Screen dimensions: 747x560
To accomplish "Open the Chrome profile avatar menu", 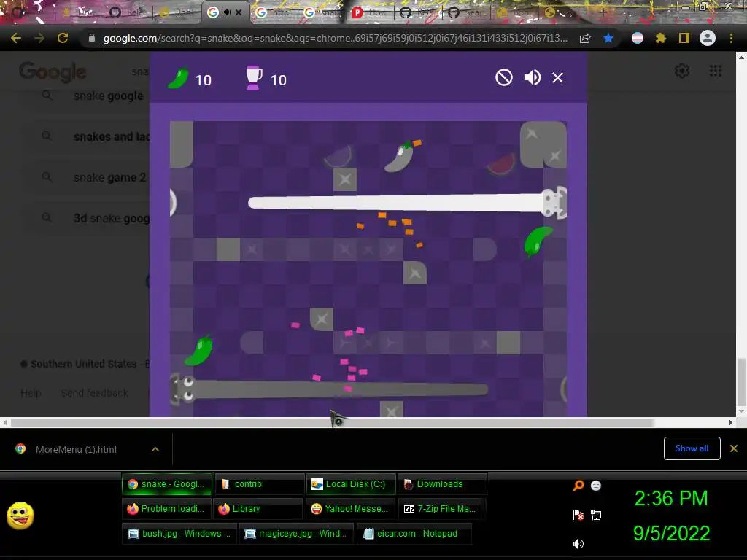I will pyautogui.click(x=708, y=38).
